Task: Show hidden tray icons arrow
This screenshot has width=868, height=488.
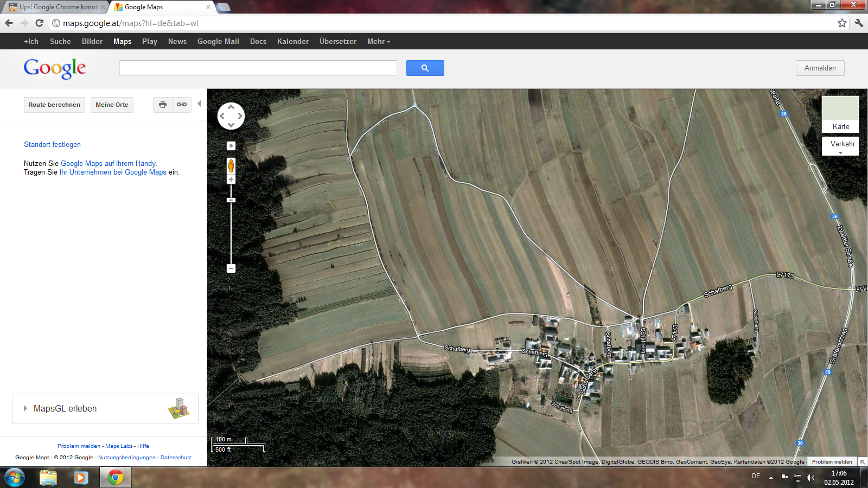Action: (771, 478)
